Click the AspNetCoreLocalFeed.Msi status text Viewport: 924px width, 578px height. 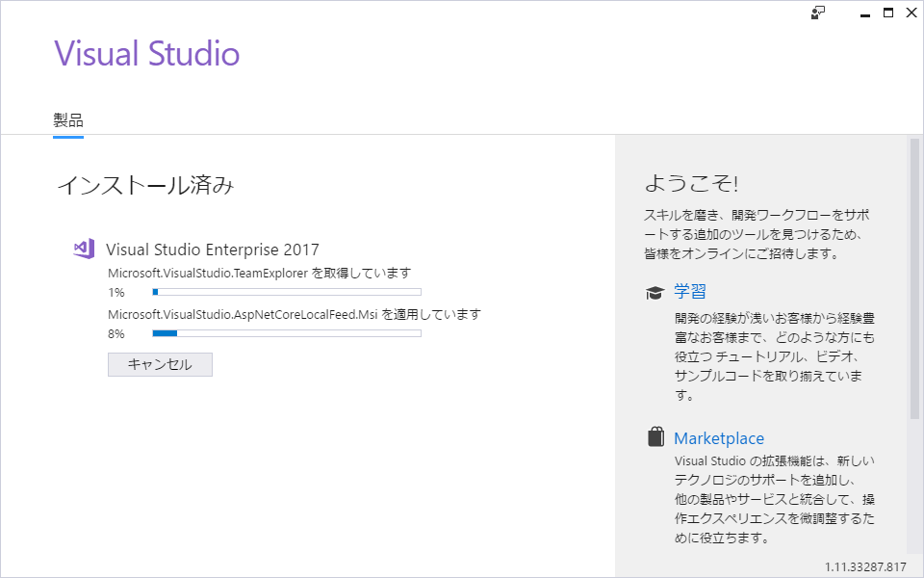point(295,314)
